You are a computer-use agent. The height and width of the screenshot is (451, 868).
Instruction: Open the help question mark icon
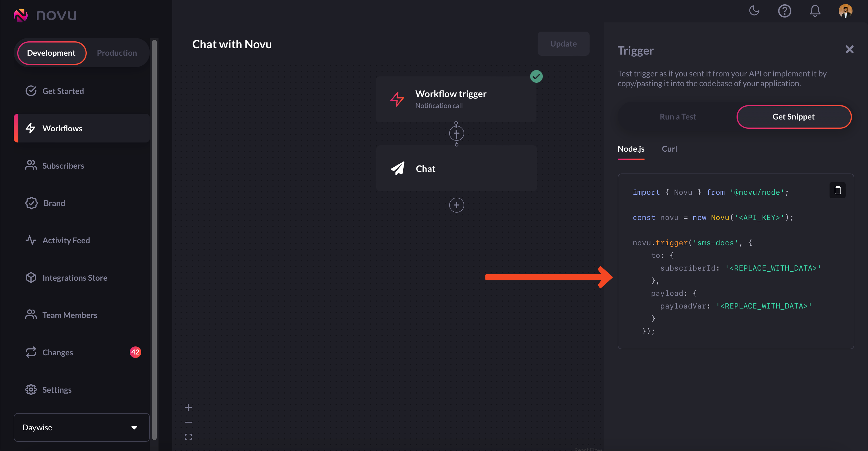tap(784, 11)
